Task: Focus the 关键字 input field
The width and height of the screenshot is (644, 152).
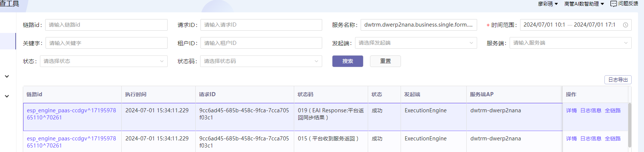Action: click(x=106, y=43)
